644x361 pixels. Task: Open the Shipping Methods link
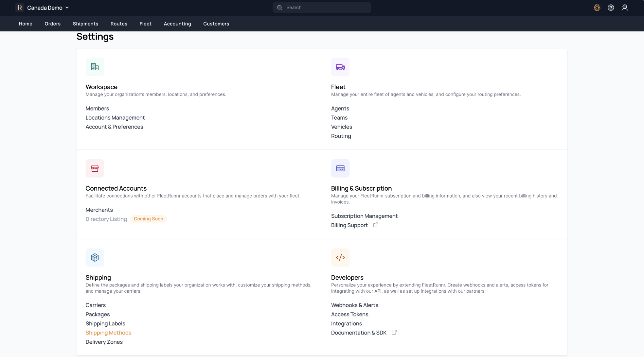click(108, 333)
